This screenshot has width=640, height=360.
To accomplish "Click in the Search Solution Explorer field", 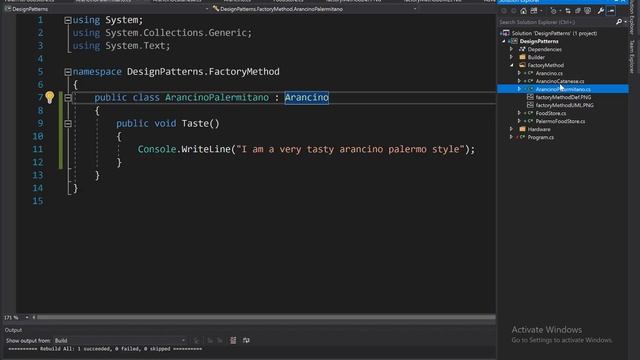I will point(556,22).
